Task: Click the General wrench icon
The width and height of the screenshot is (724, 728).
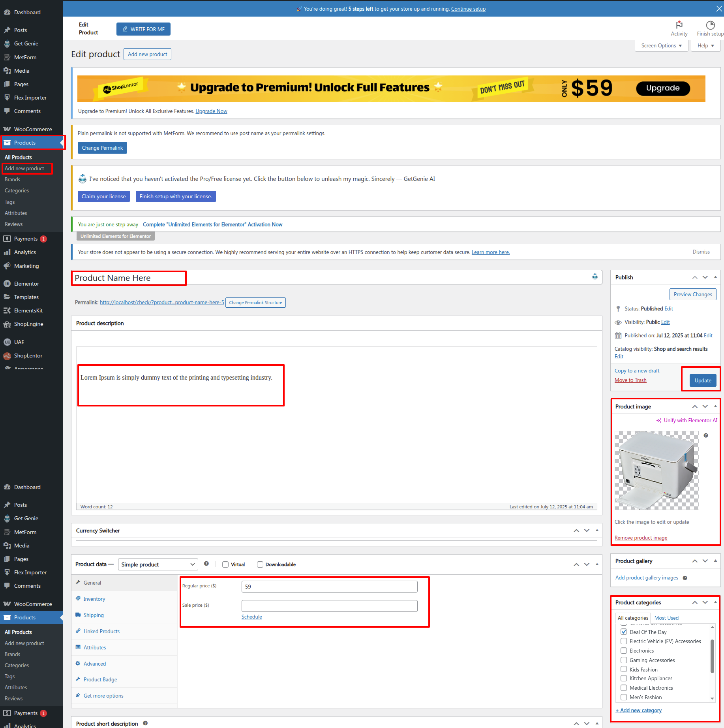Action: click(78, 582)
